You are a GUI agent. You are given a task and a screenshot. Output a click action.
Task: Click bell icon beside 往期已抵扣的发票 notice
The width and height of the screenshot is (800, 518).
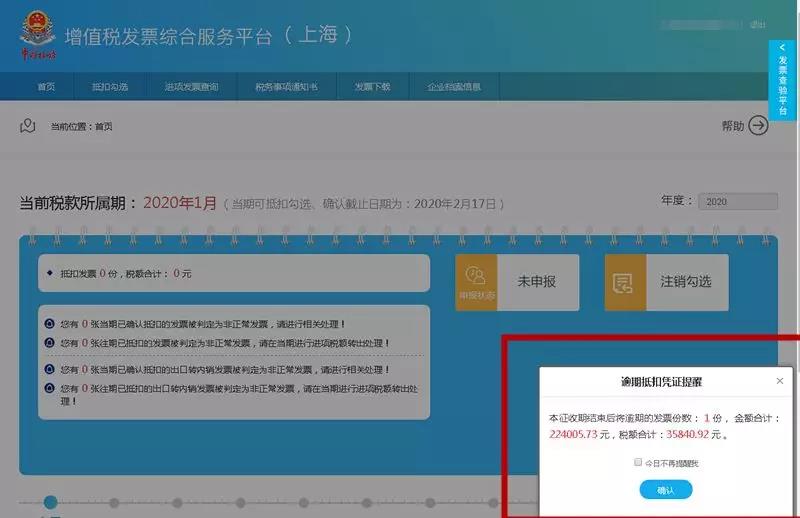pos(49,343)
